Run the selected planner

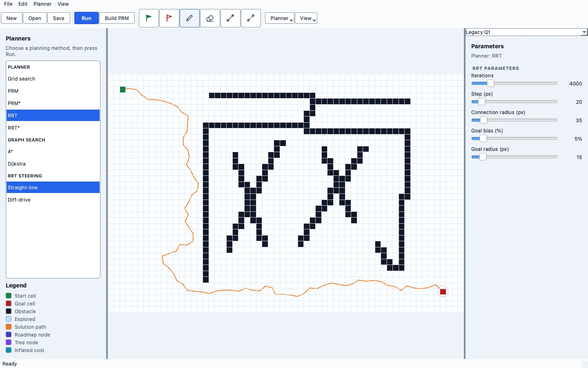(x=86, y=18)
